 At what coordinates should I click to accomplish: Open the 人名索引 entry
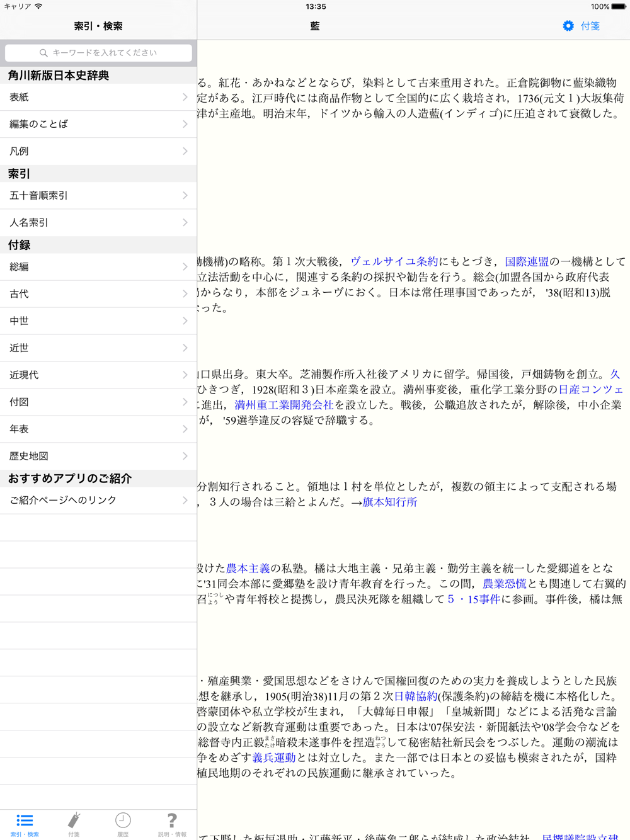(x=98, y=222)
